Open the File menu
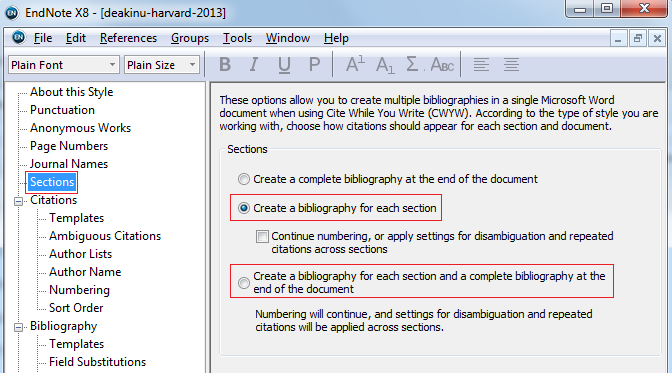 [x=43, y=38]
